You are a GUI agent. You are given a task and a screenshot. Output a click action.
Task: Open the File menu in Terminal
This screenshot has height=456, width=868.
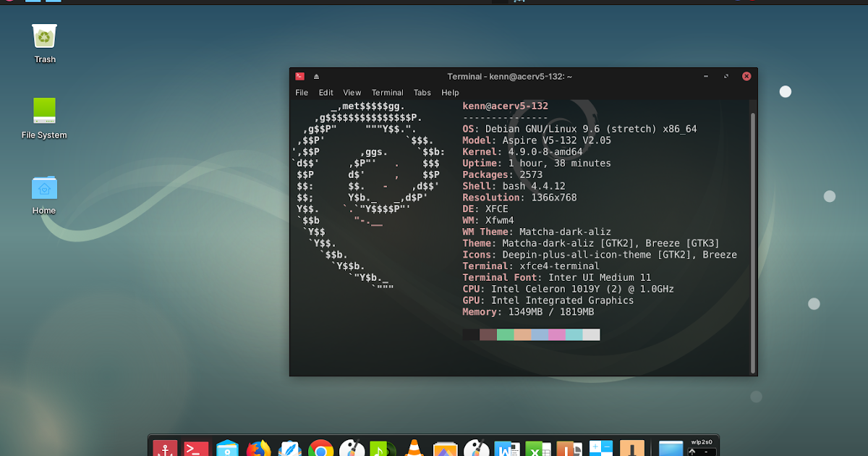click(x=302, y=93)
